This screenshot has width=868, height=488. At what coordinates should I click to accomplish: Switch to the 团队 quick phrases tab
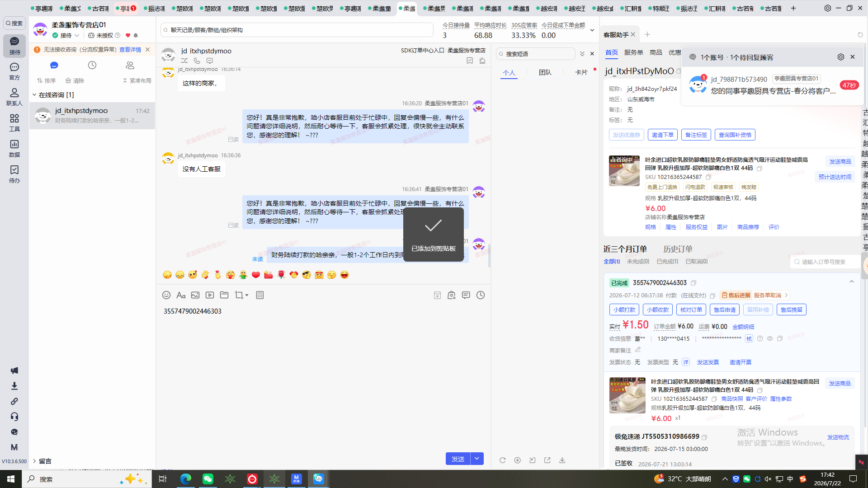545,72
